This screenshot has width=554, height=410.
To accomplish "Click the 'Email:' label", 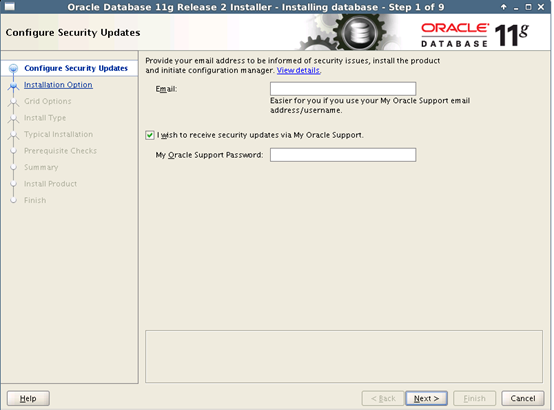I will (x=166, y=89).
